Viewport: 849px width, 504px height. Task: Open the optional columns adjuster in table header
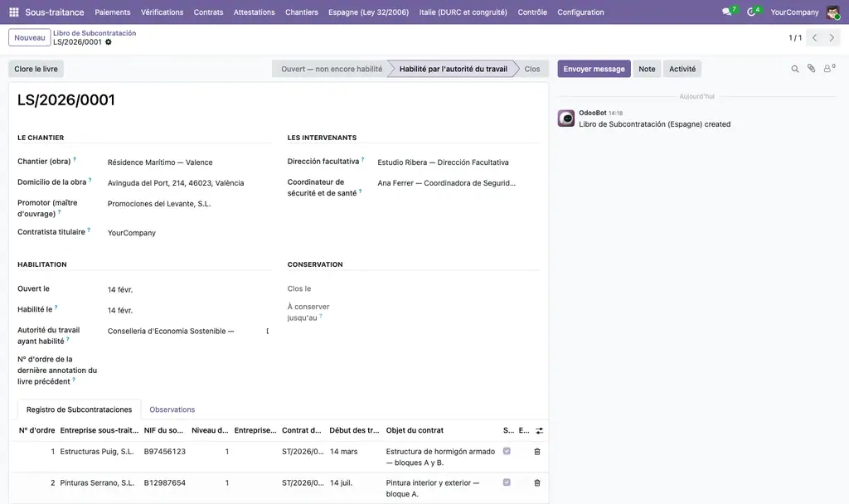pos(539,431)
